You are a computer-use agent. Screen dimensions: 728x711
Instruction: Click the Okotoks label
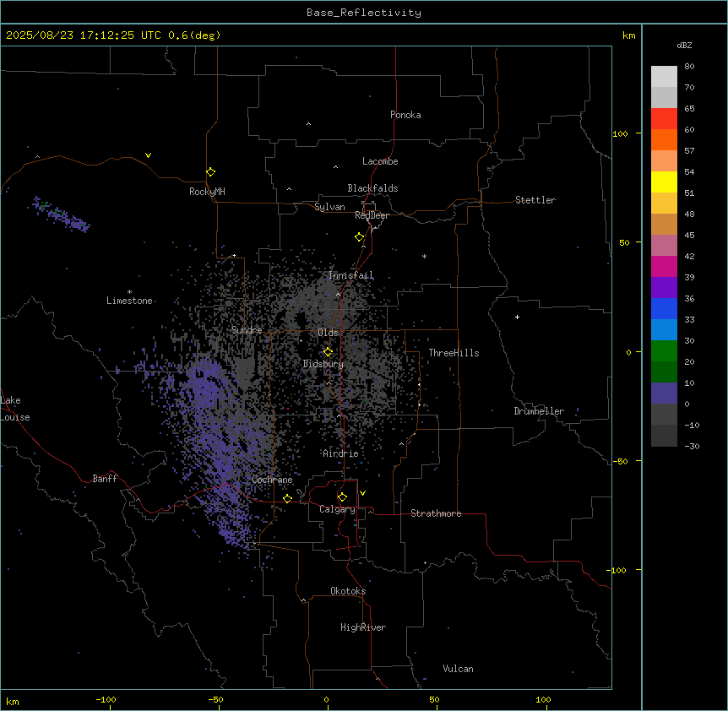348,591
